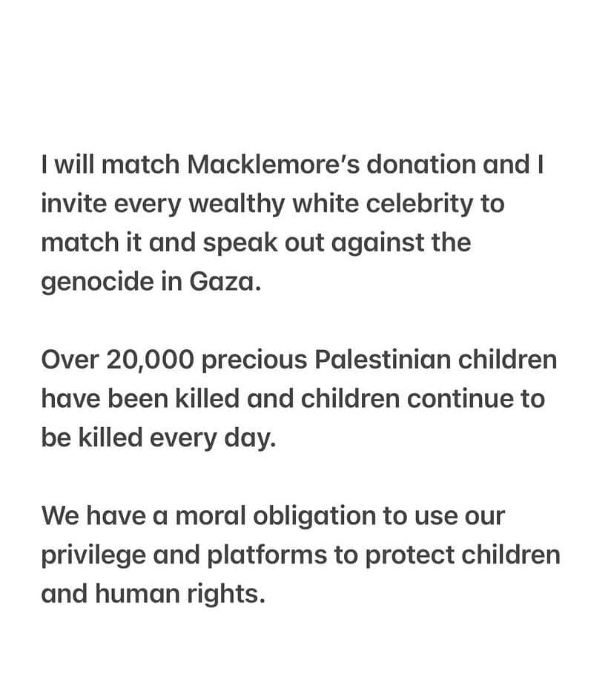614x700 pixels.
Task: Click the word "privilege" in third paragraph
Action: point(93,556)
